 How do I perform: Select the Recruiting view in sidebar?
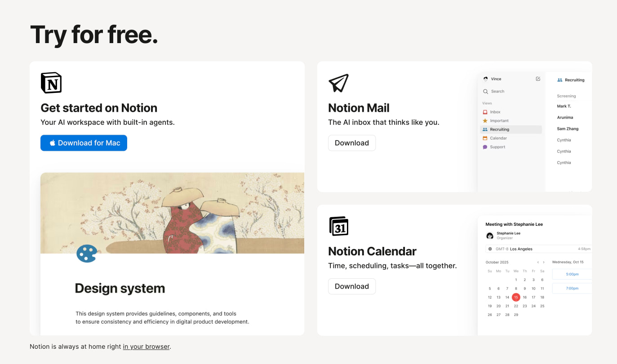[510, 129]
